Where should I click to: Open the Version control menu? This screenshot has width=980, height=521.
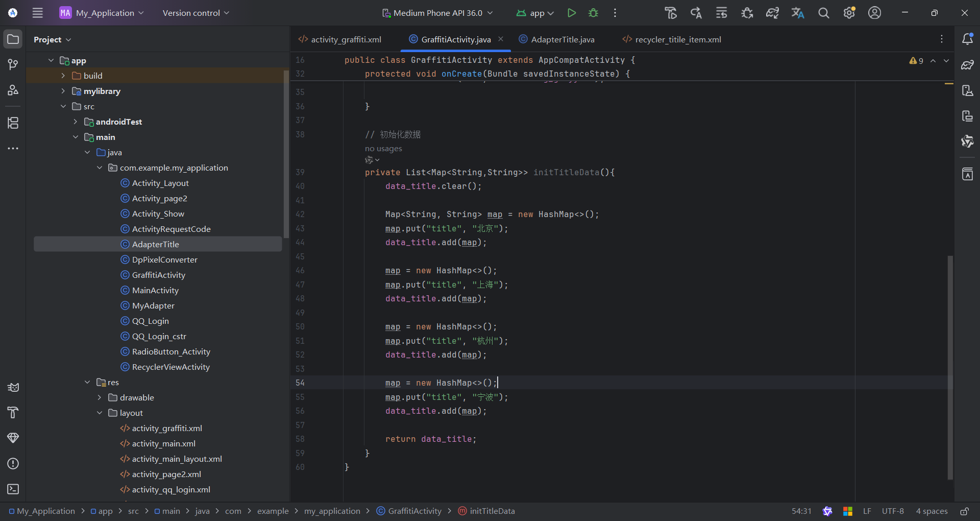point(195,13)
